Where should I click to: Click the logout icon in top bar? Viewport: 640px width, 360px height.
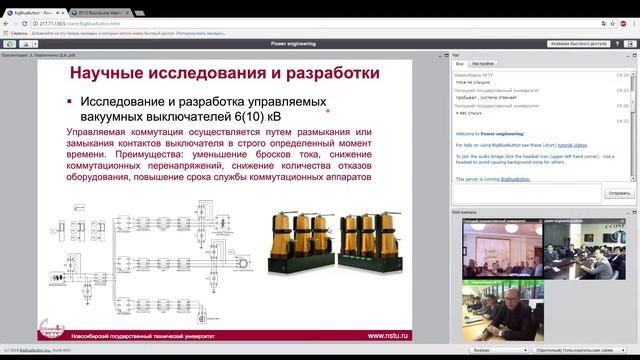click(631, 44)
